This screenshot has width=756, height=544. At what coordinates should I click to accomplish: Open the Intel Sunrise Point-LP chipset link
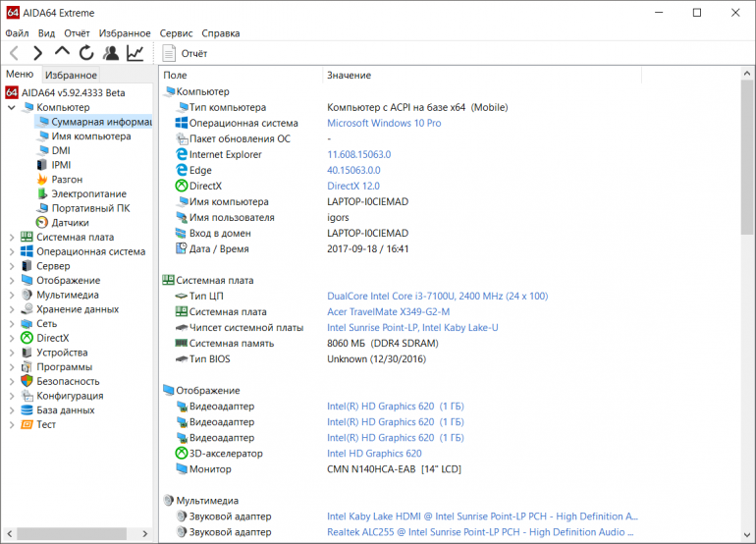[412, 327]
